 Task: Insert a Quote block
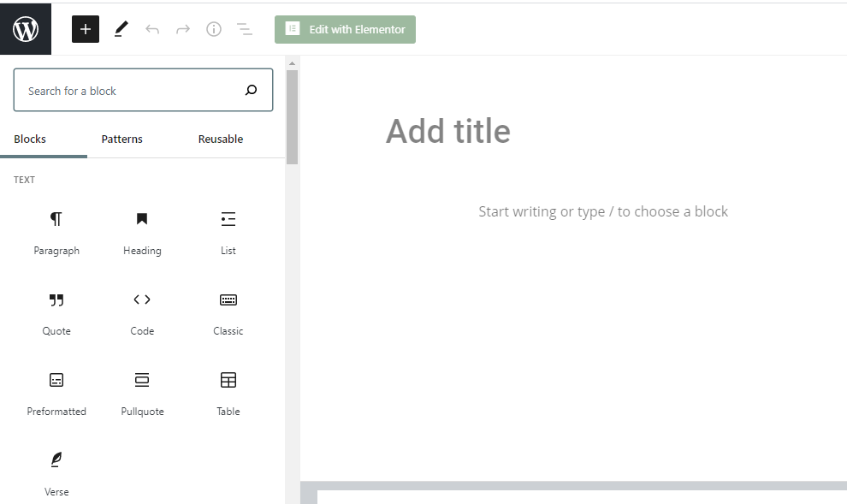[x=56, y=314]
